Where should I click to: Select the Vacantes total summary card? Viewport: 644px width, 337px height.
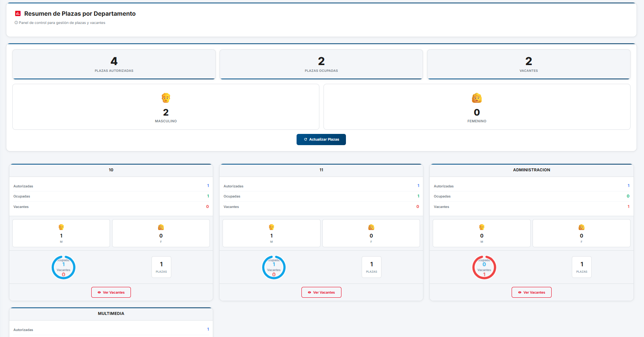[x=528, y=64]
